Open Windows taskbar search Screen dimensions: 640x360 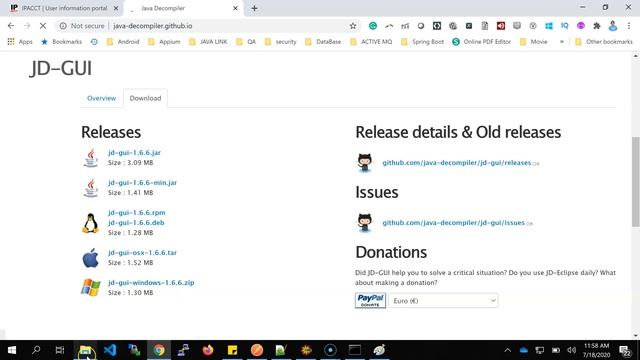pyautogui.click(x=36, y=350)
